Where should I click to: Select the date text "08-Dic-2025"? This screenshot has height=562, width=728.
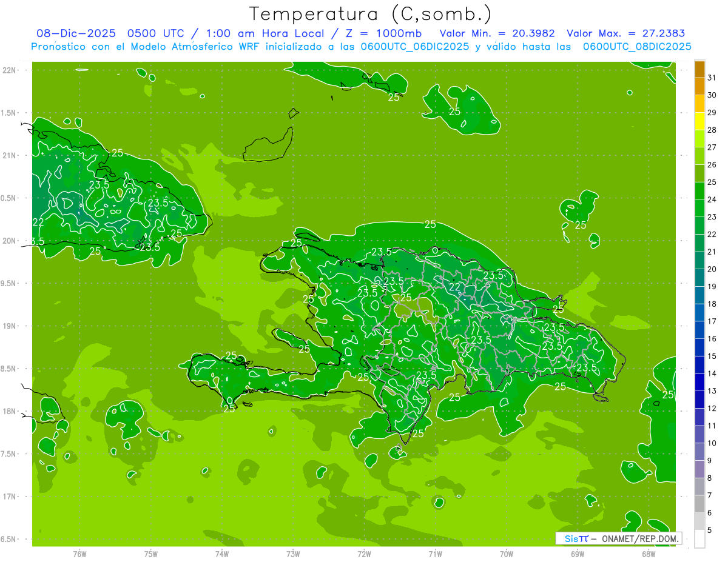[77, 34]
